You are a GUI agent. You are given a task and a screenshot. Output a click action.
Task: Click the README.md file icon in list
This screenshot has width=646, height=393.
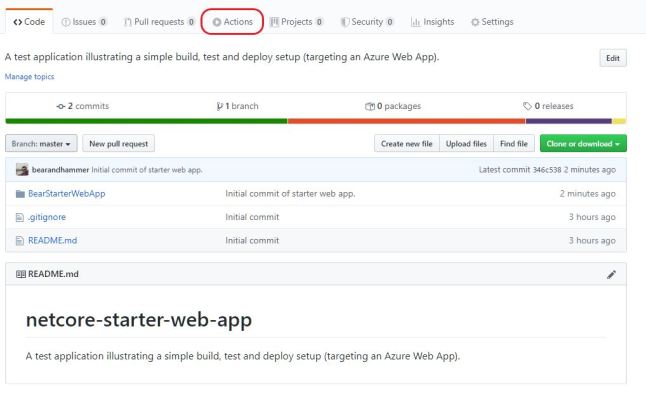[x=19, y=241]
